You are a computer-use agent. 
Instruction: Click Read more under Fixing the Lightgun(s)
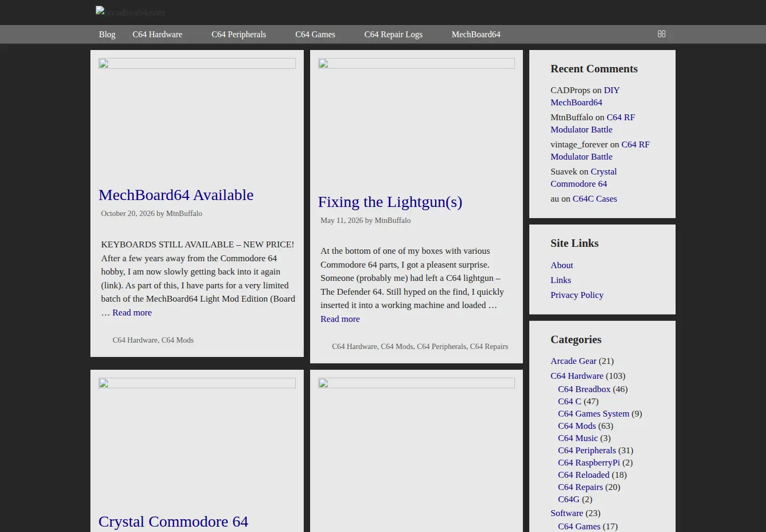340,319
